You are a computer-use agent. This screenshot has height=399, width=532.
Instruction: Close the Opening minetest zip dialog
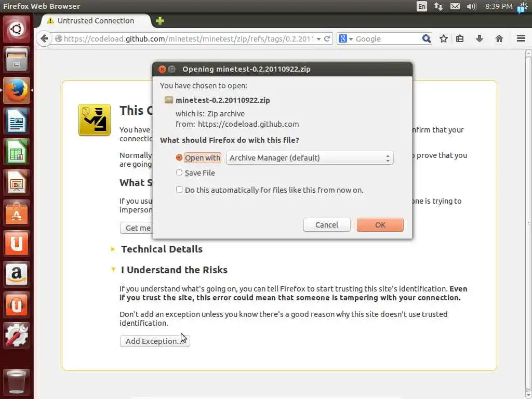click(162, 69)
